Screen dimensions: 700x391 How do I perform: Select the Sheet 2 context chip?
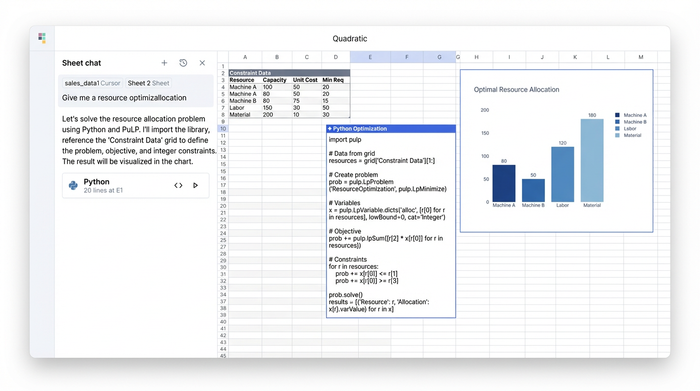click(x=148, y=83)
